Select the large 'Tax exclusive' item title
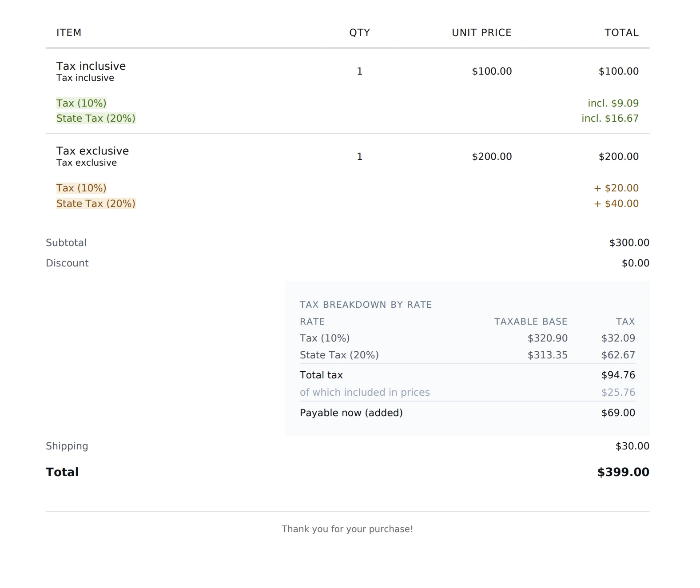 92,151
